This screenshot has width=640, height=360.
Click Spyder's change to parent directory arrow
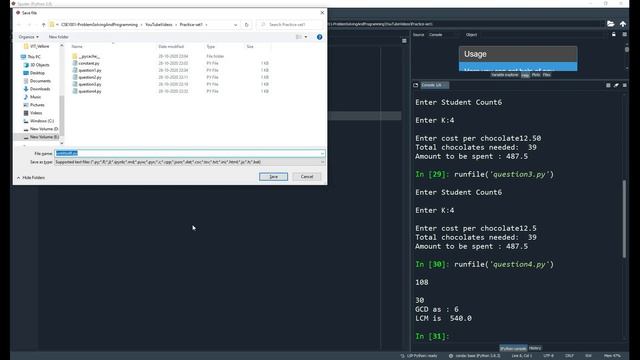tap(623, 24)
